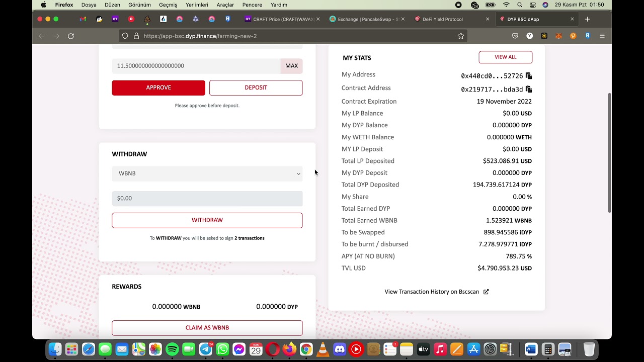Image resolution: width=644 pixels, height=362 pixels.
Task: Open tracking protection shield panel
Action: tap(125, 36)
